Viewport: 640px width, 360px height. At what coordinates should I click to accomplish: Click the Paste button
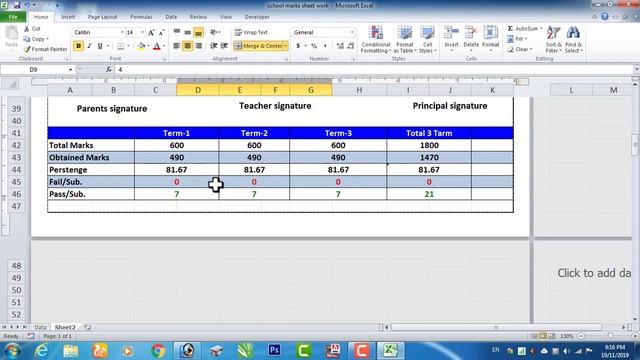click(x=11, y=37)
